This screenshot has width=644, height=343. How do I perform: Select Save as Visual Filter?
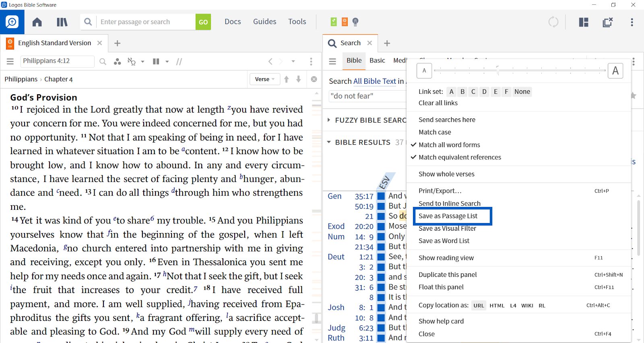point(447,228)
